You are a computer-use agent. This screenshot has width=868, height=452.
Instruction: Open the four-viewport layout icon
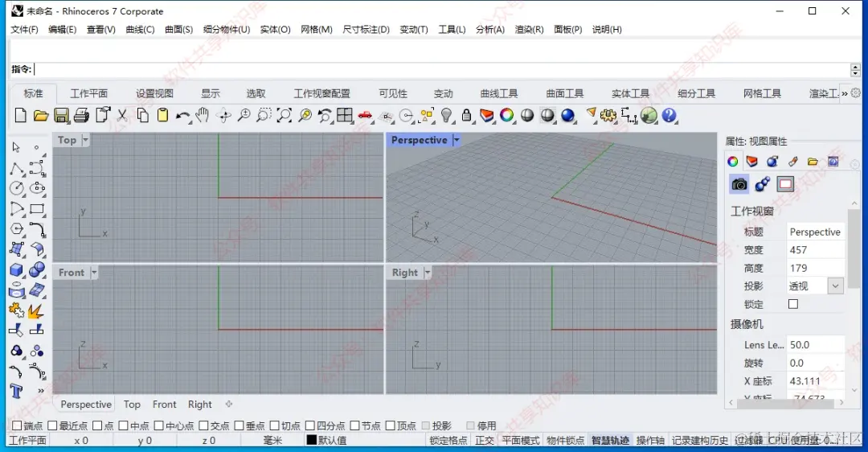pos(345,115)
